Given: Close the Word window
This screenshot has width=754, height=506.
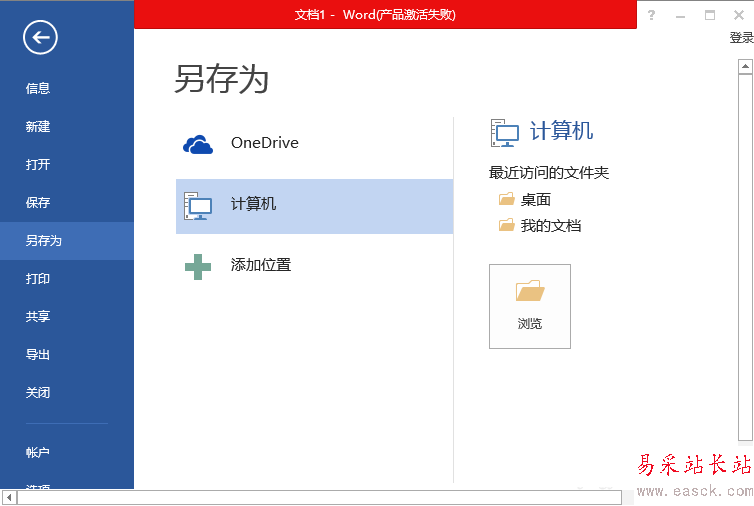Looking at the screenshot, I should tap(739, 15).
